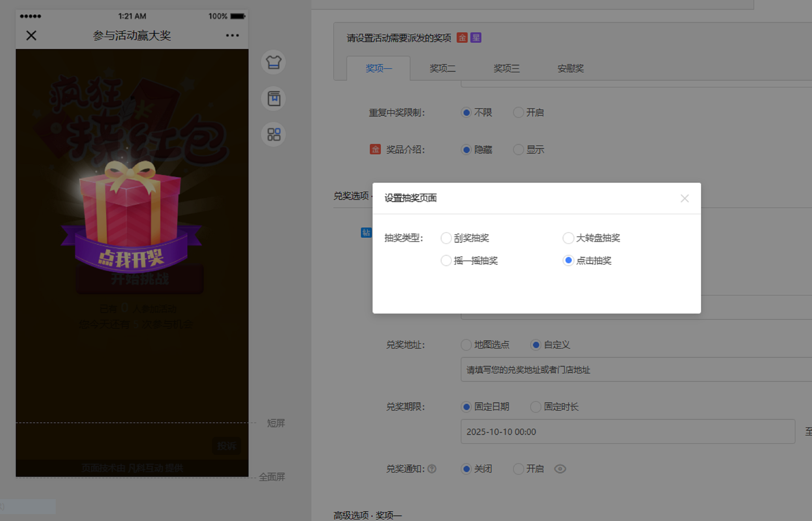Click the phone preview X icon

[31, 35]
